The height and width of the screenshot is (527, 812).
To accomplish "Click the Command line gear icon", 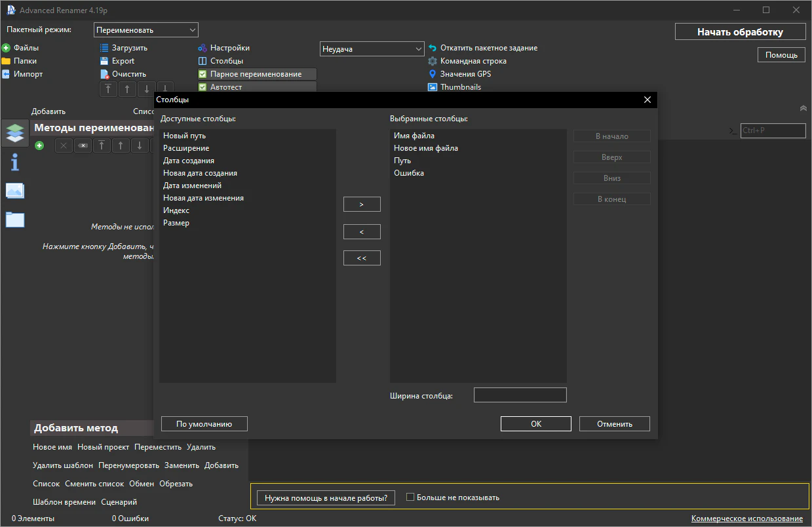I will (433, 61).
